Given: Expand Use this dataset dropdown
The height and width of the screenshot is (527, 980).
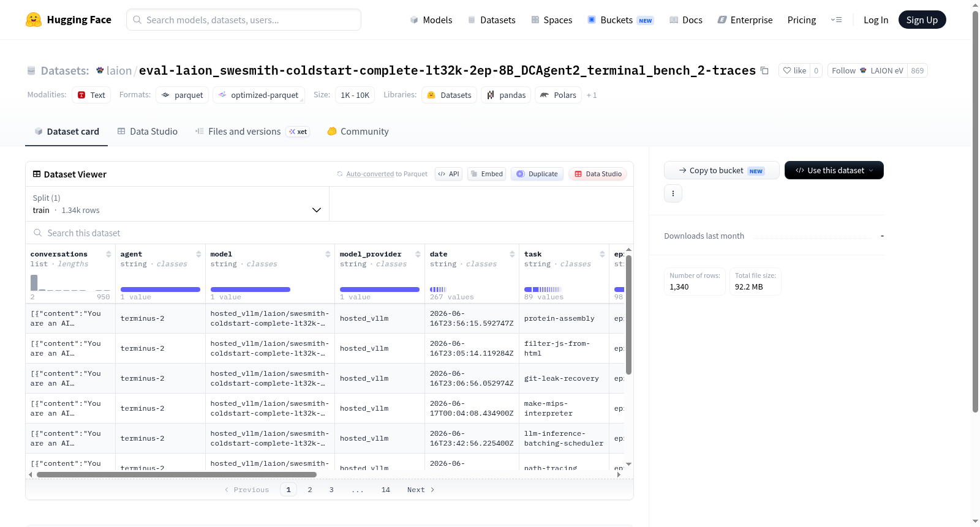Looking at the screenshot, I should click(834, 170).
